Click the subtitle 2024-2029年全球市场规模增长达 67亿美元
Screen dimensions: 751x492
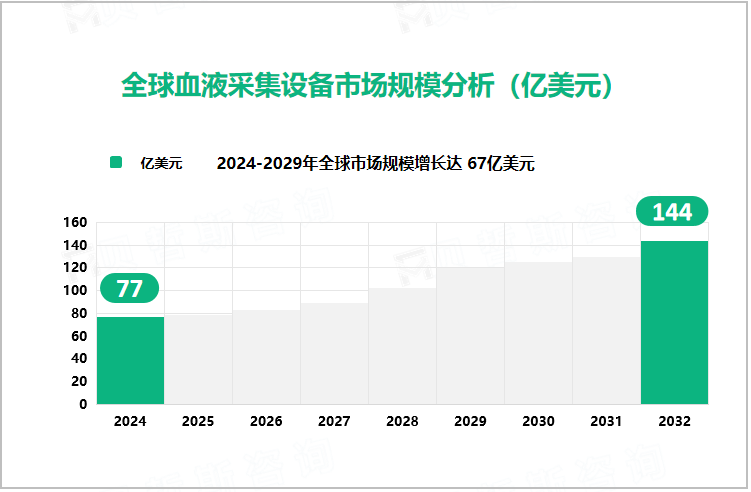coord(376,163)
